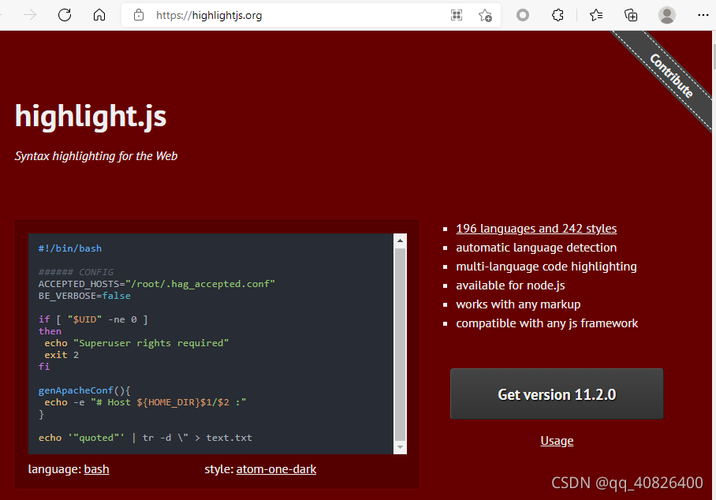Click the bash language link
This screenshot has width=716, height=500.
(x=96, y=469)
